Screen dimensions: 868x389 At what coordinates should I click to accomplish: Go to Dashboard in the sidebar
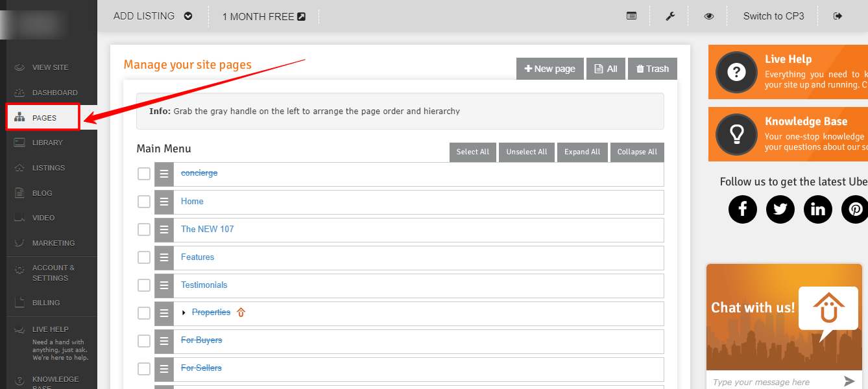pyautogui.click(x=54, y=93)
